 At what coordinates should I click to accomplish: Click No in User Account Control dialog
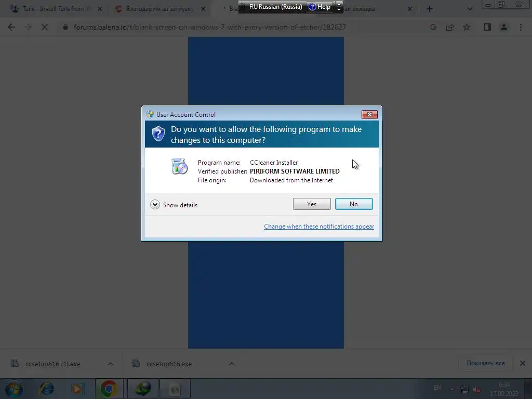click(354, 204)
